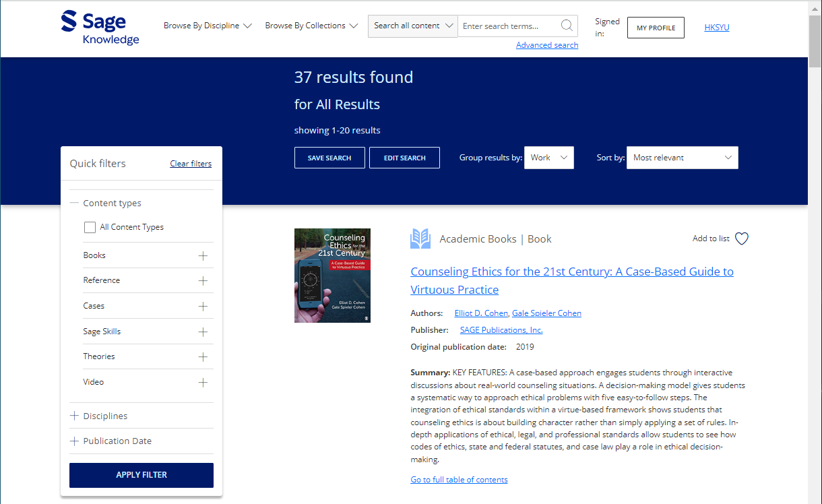This screenshot has width=822, height=504.
Task: Click the Counseling Ethics book cover thumbnail
Action: tap(332, 276)
